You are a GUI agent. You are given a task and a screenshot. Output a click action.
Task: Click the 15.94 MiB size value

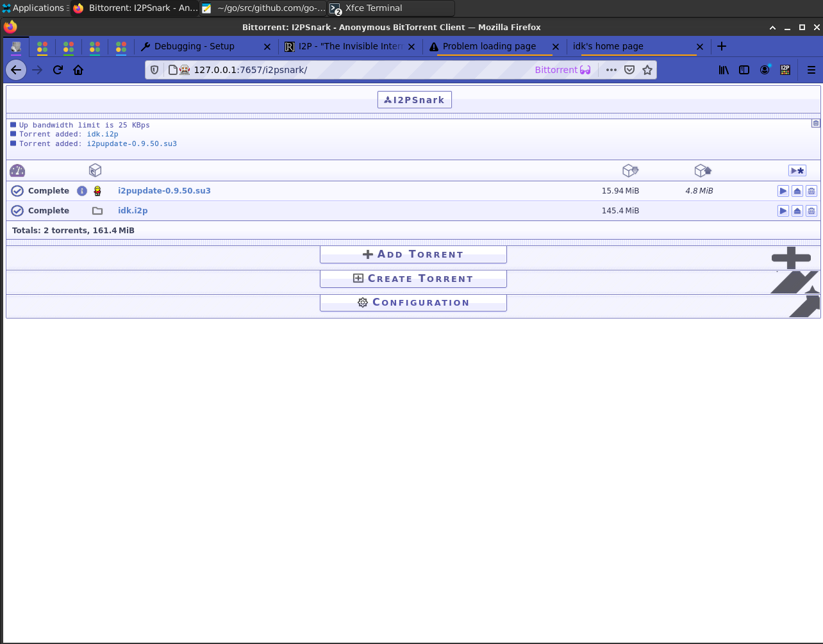click(x=620, y=191)
